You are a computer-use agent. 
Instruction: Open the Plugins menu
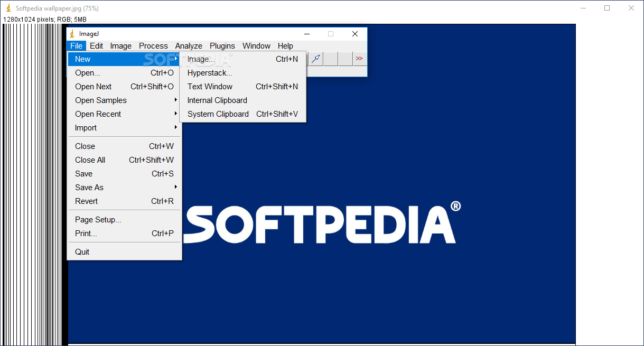(222, 46)
